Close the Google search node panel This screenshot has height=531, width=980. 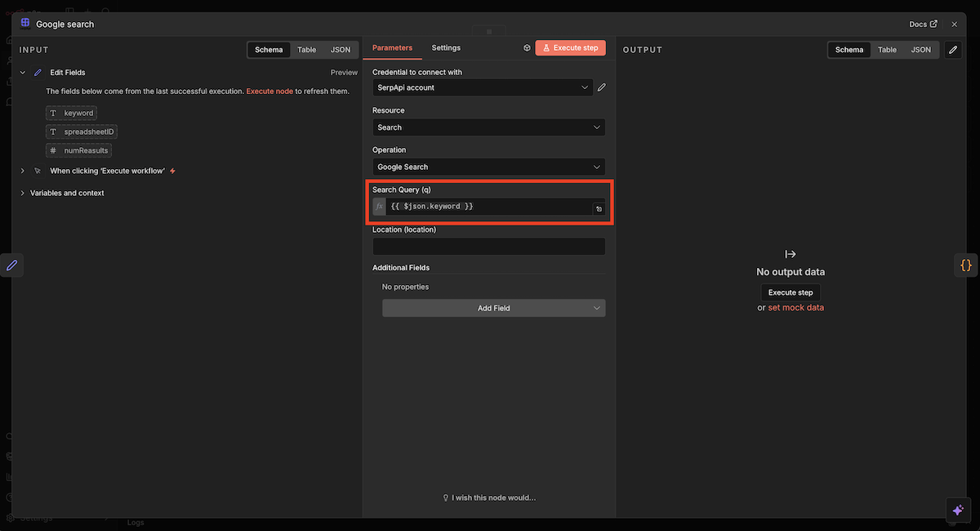[954, 25]
